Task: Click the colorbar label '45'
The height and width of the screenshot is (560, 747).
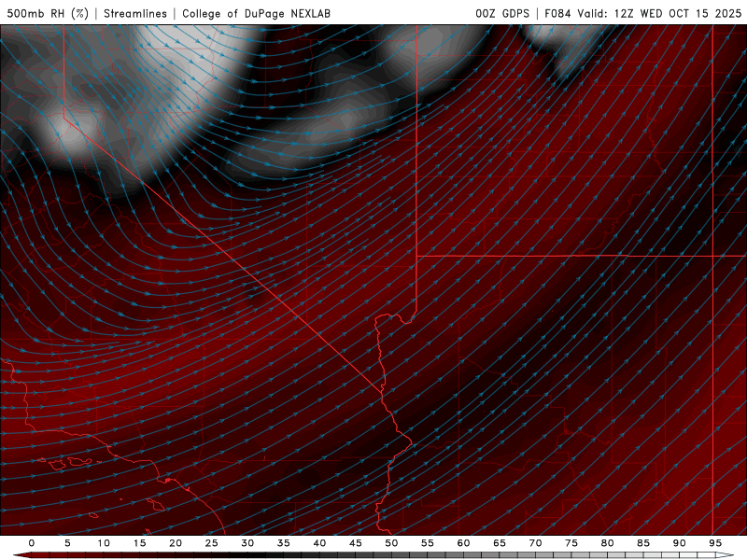Action: coord(356,543)
